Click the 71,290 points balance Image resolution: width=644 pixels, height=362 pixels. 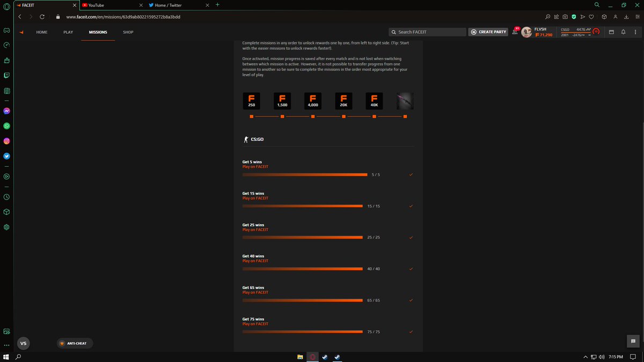click(544, 35)
